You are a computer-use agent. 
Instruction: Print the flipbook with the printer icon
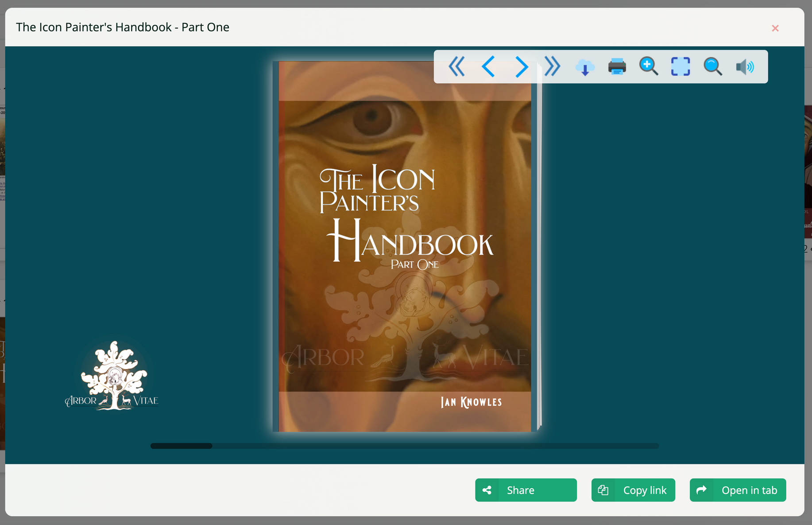617,67
